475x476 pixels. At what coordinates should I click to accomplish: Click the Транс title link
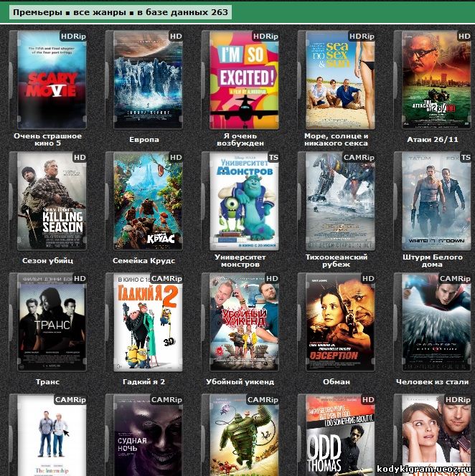pos(47,381)
